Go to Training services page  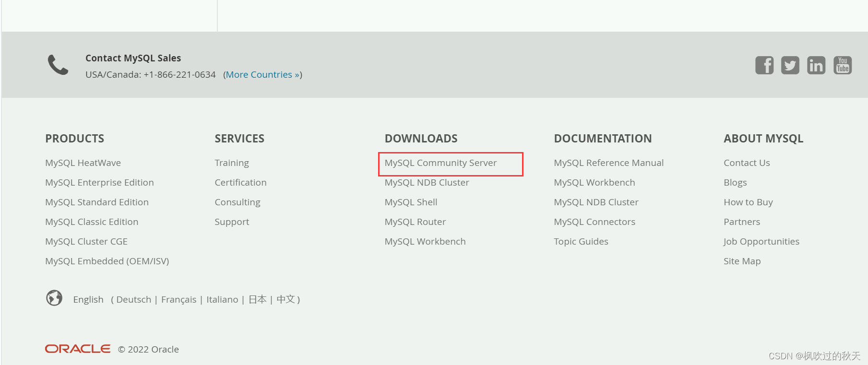click(x=232, y=163)
